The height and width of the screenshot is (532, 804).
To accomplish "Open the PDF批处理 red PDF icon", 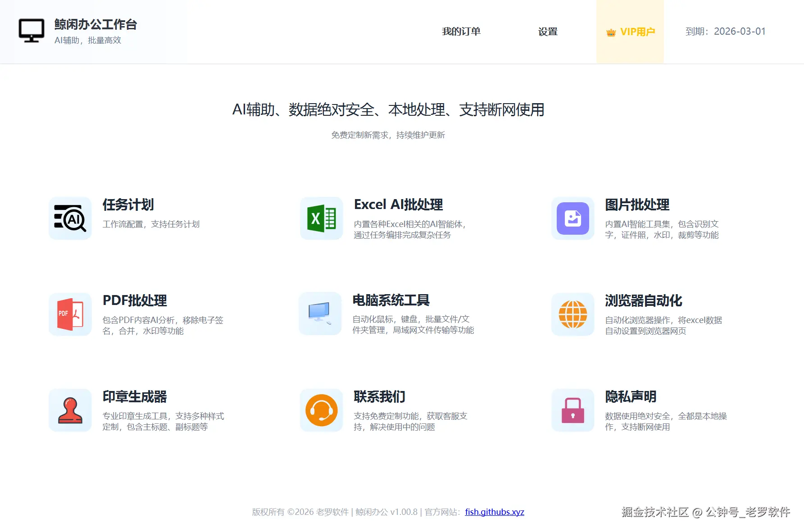I will 70,314.
